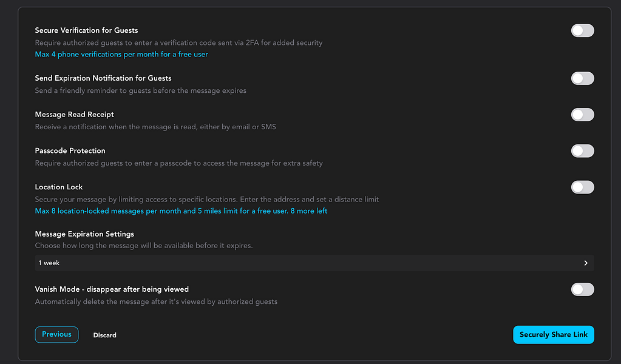The image size is (621, 364).
Task: Click the 'Location Lock' title
Action: 59,187
